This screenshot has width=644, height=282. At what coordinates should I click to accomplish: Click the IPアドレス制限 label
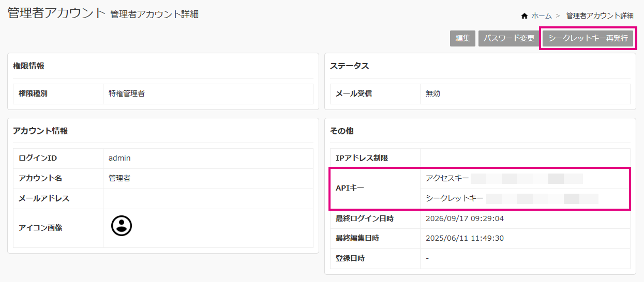click(362, 158)
